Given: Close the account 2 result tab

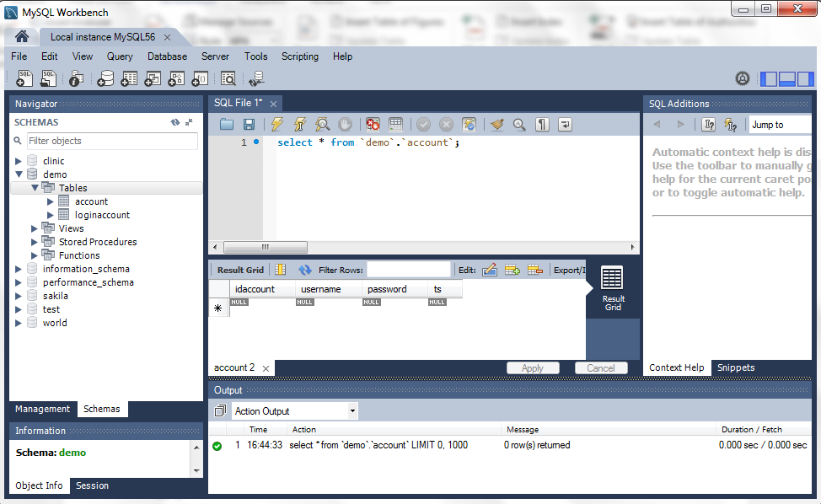Looking at the screenshot, I should point(266,368).
